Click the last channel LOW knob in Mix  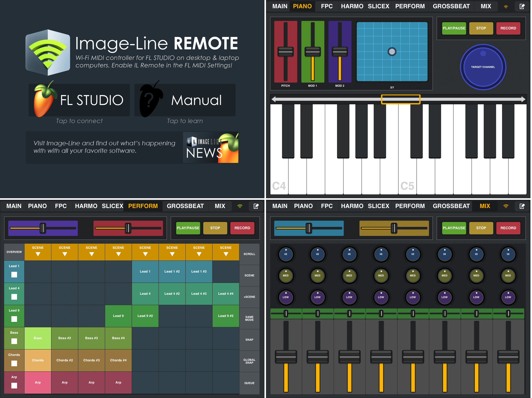pyautogui.click(x=508, y=297)
